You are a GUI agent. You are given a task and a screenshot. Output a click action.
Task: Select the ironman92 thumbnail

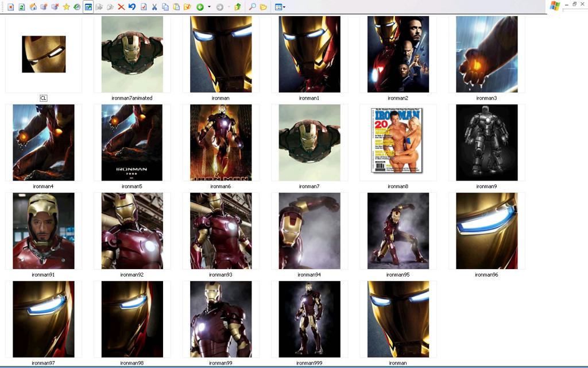(132, 231)
